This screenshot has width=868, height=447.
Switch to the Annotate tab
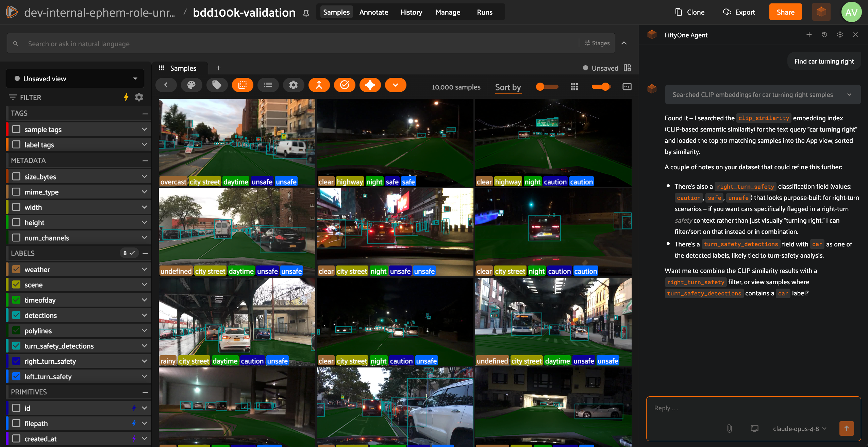click(x=373, y=12)
